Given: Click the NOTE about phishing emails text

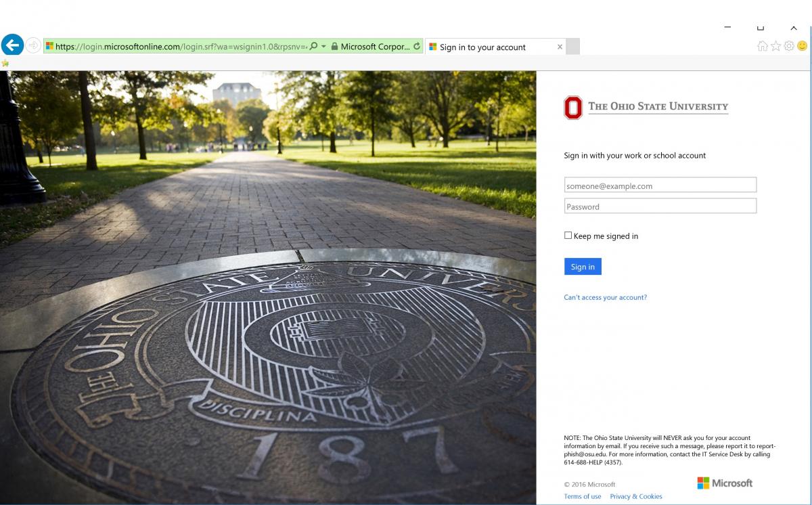Looking at the screenshot, I should 670,450.
